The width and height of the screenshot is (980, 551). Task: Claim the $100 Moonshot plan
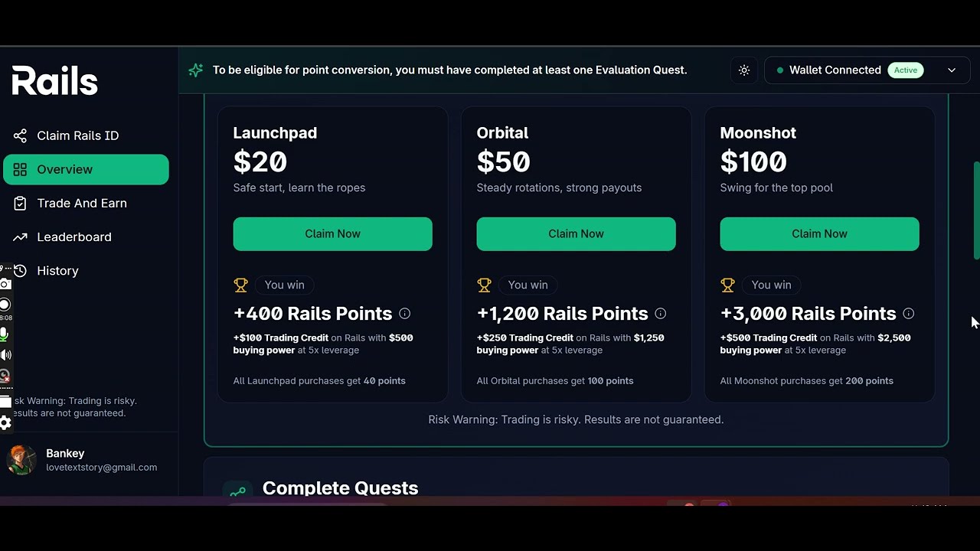(819, 234)
